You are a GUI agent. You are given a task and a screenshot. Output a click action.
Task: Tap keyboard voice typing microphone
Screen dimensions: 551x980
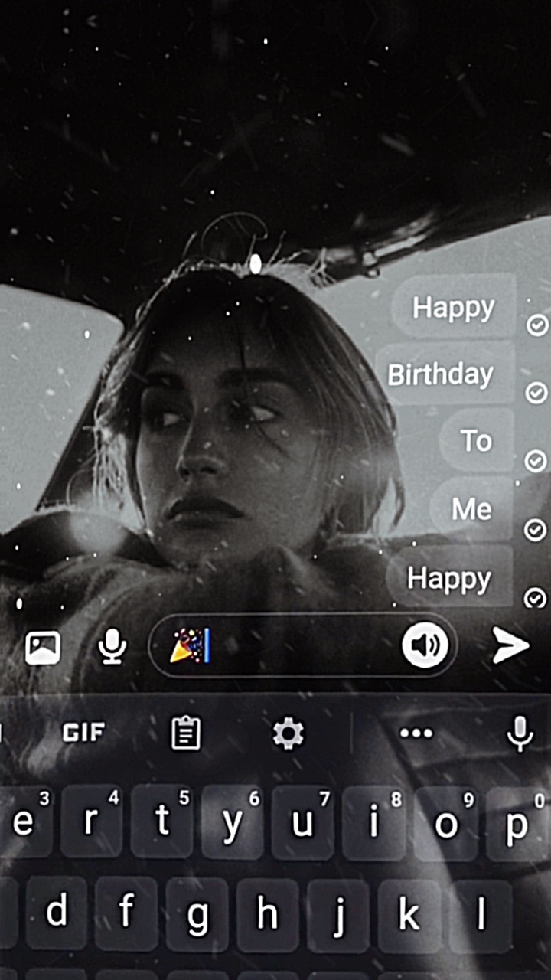pos(520,733)
